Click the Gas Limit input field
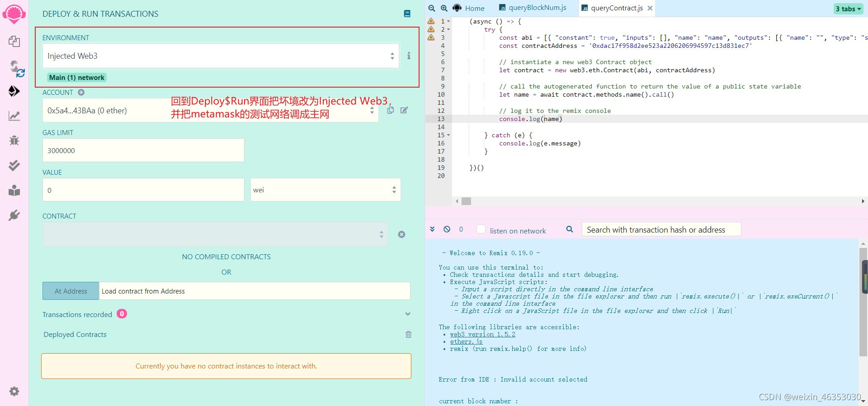Screen dimensions: 868x406 click(x=143, y=150)
